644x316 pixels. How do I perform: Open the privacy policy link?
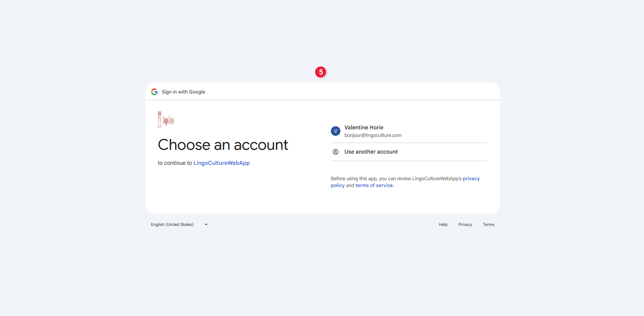pos(471,178)
